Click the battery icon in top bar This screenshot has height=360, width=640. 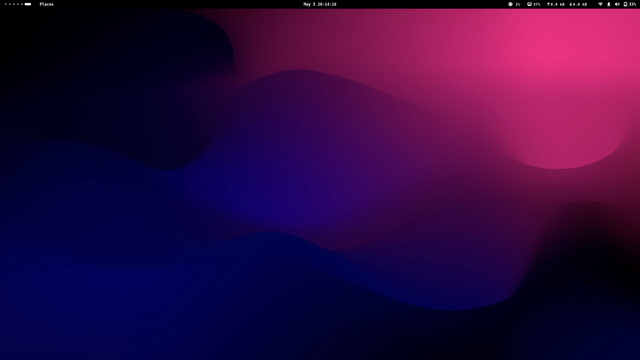[x=625, y=4]
